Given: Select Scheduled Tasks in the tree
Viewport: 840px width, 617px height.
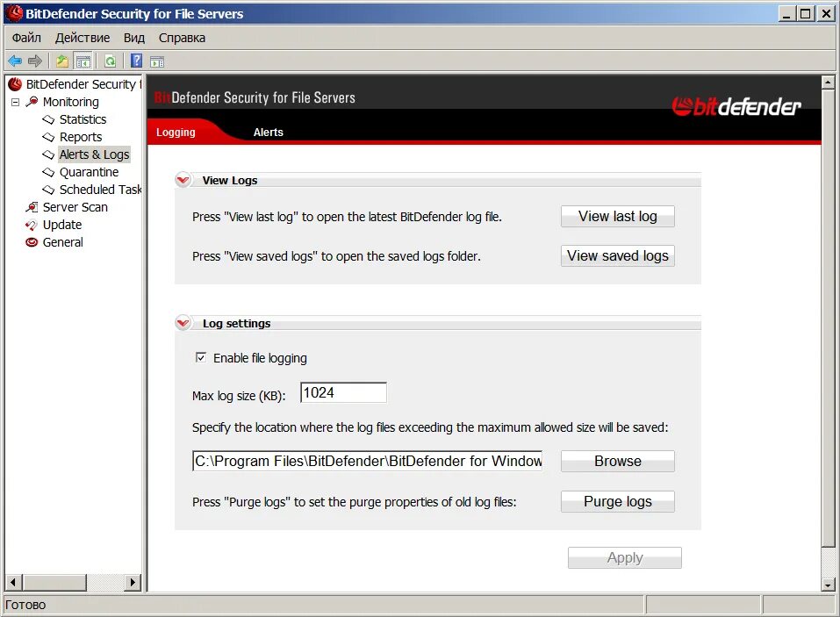Looking at the screenshot, I should tap(100, 190).
